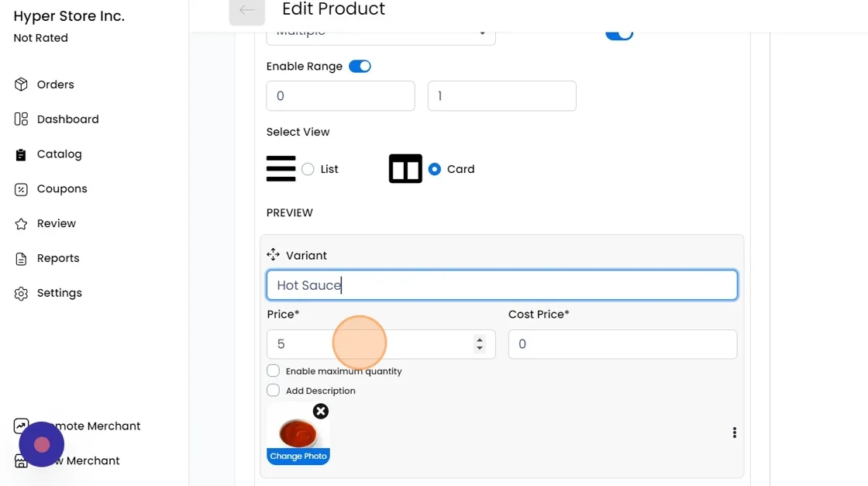Select the List view radio button
Screen dimensions: 868x486
click(308, 169)
